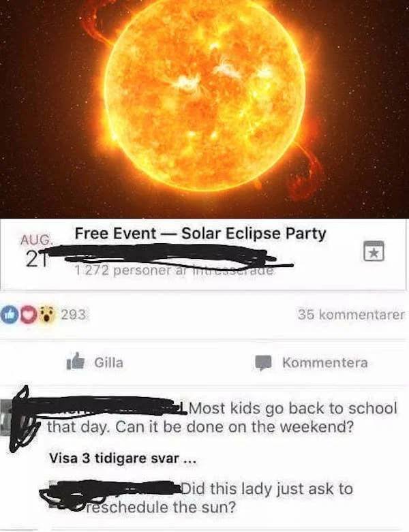Screen dimensions: 409x532
Task: Open the 35 kommentarer list
Action: click(352, 315)
